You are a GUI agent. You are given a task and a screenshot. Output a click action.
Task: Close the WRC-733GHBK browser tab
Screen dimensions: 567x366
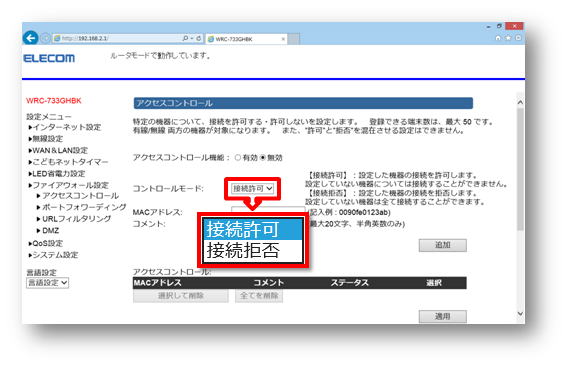coord(283,39)
